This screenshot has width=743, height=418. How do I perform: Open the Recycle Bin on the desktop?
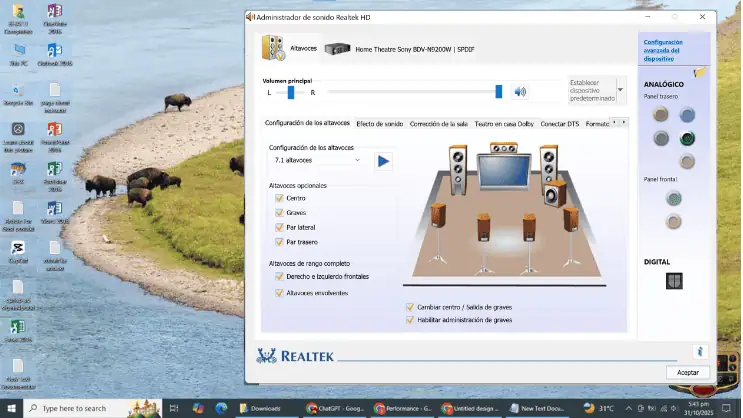(18, 94)
